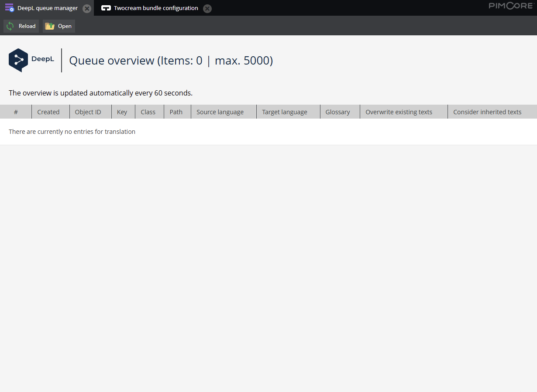This screenshot has height=392, width=537.
Task: Click the Target language column header
Action: [289, 112]
